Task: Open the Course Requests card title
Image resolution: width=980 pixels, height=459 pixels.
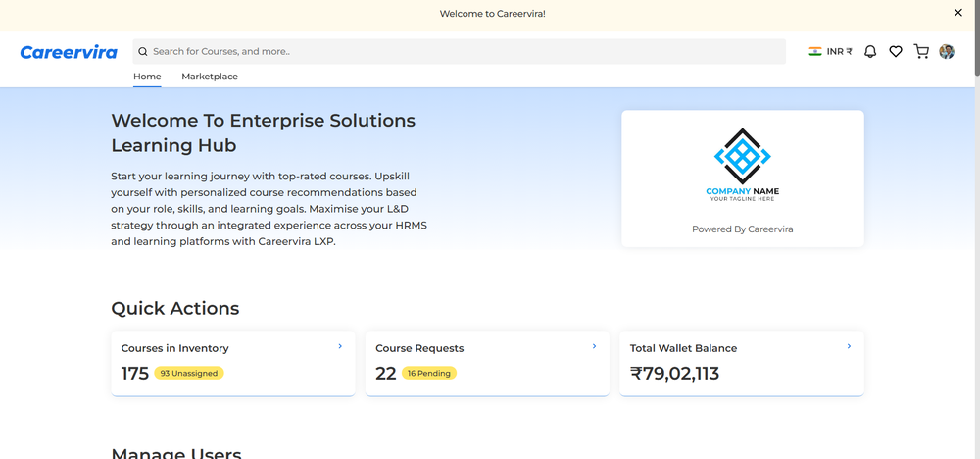Action: pyautogui.click(x=419, y=348)
